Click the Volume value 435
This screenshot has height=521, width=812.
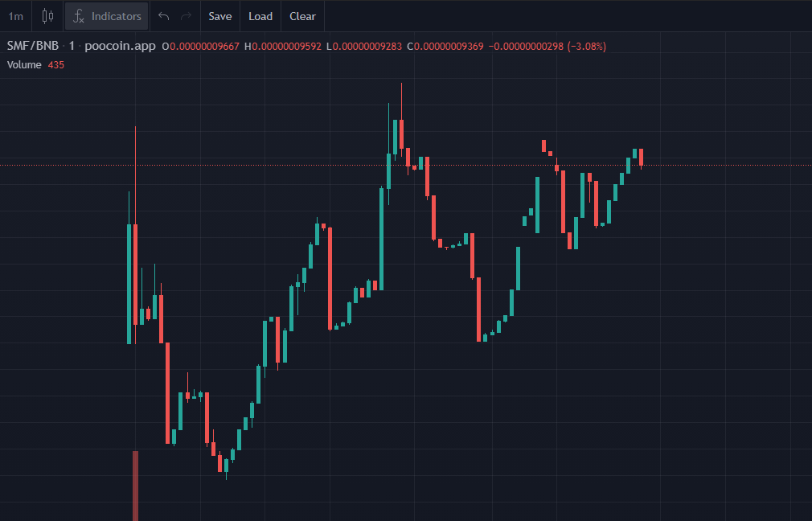(56, 65)
